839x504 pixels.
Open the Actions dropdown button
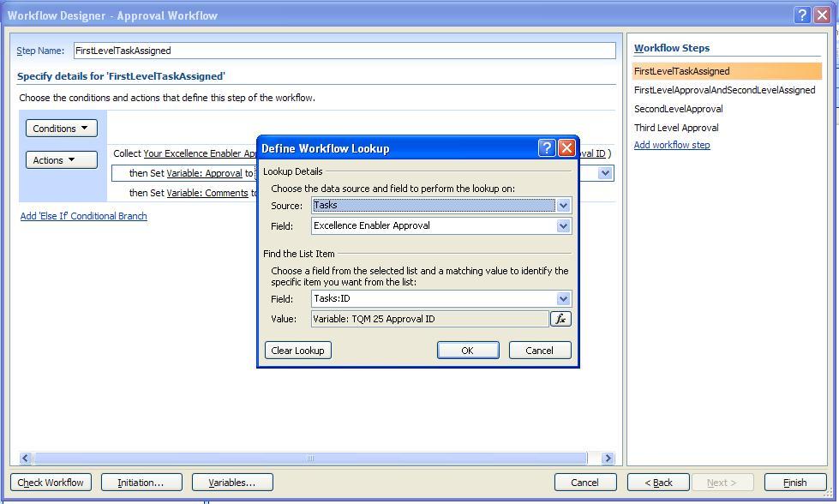coord(62,160)
